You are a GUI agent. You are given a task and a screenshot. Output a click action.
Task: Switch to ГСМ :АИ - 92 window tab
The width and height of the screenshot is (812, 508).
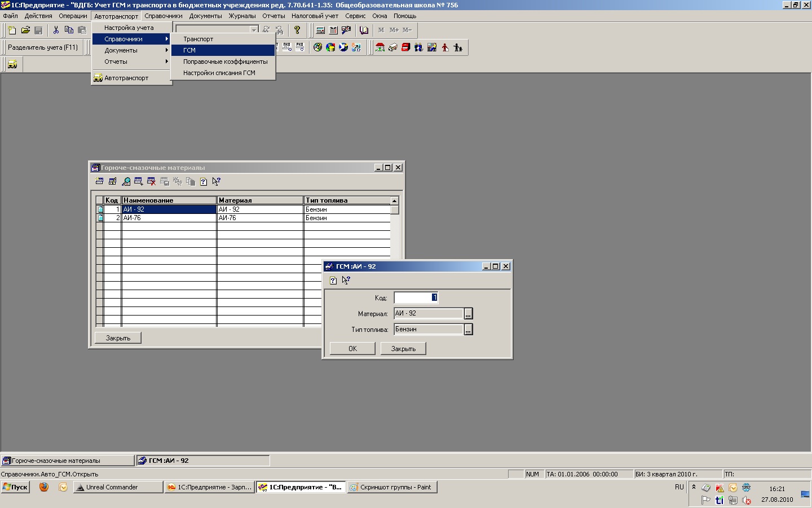[203, 461]
